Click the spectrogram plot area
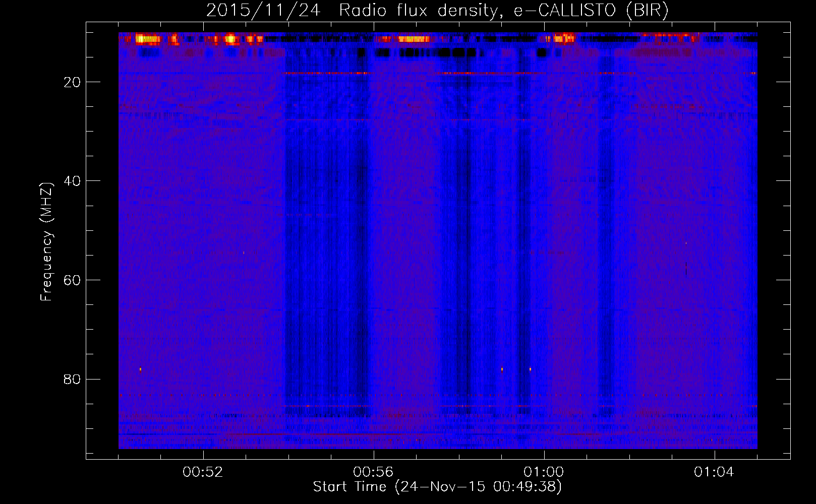Viewport: 816px width, 504px height. (438, 240)
